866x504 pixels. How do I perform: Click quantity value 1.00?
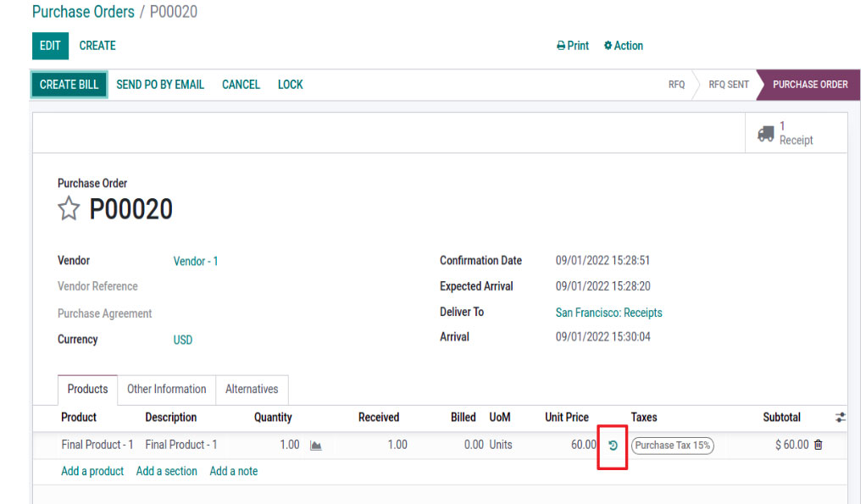(290, 445)
